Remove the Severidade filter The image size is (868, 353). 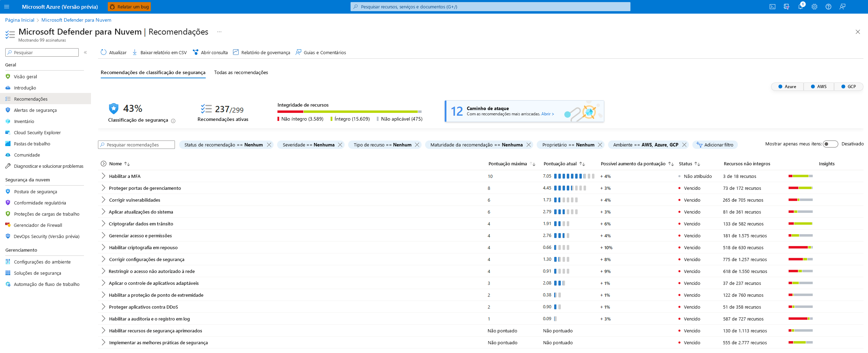click(x=340, y=145)
